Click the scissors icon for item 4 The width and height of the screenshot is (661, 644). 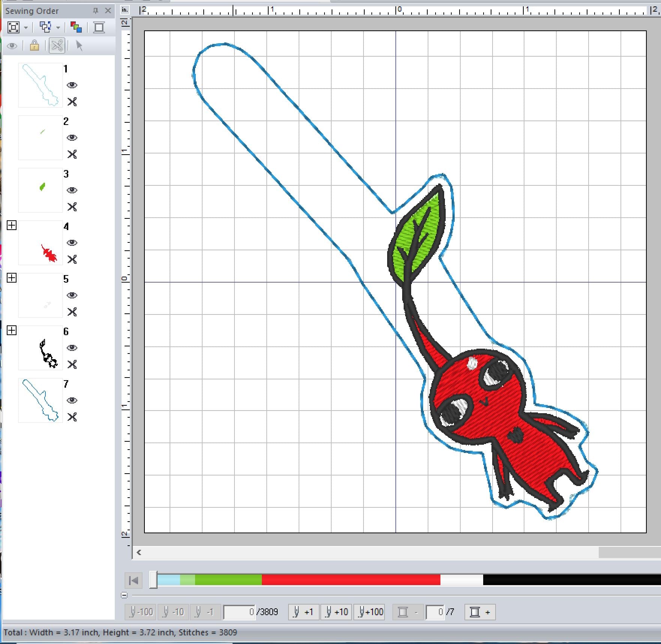point(72,259)
